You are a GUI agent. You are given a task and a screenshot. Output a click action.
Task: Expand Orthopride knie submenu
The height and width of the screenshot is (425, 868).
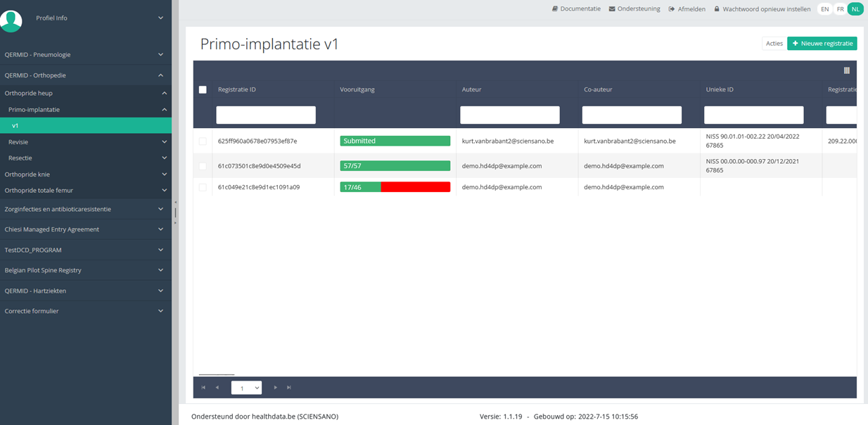point(84,175)
